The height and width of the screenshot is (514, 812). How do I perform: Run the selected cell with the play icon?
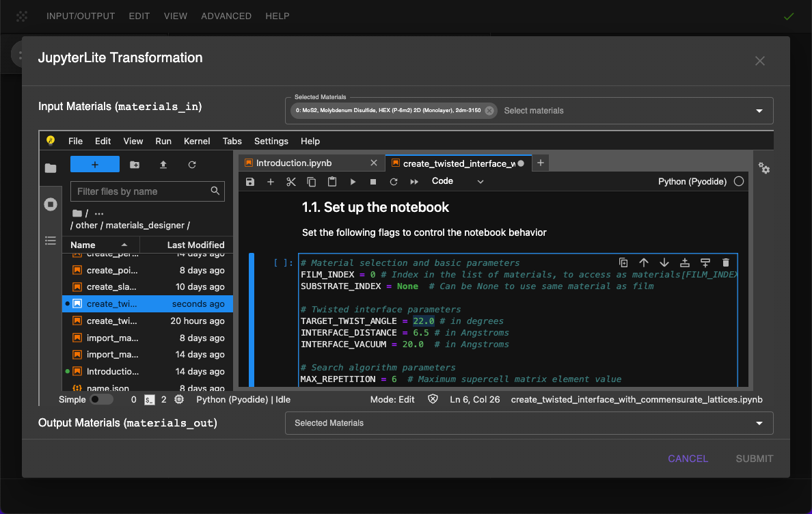(x=353, y=182)
